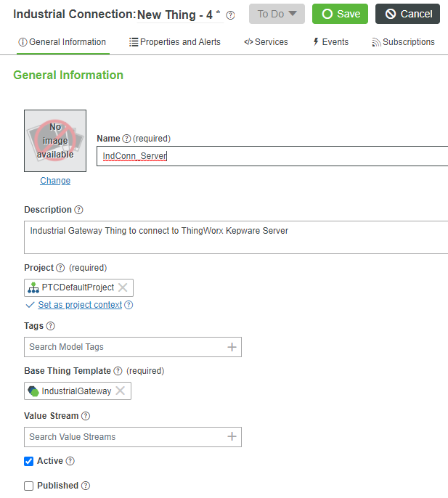The image size is (448, 498).
Task: Click the help icon next to Name
Action: click(x=126, y=139)
